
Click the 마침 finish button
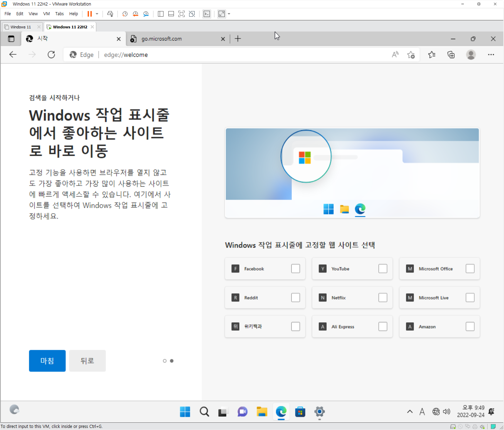click(47, 361)
